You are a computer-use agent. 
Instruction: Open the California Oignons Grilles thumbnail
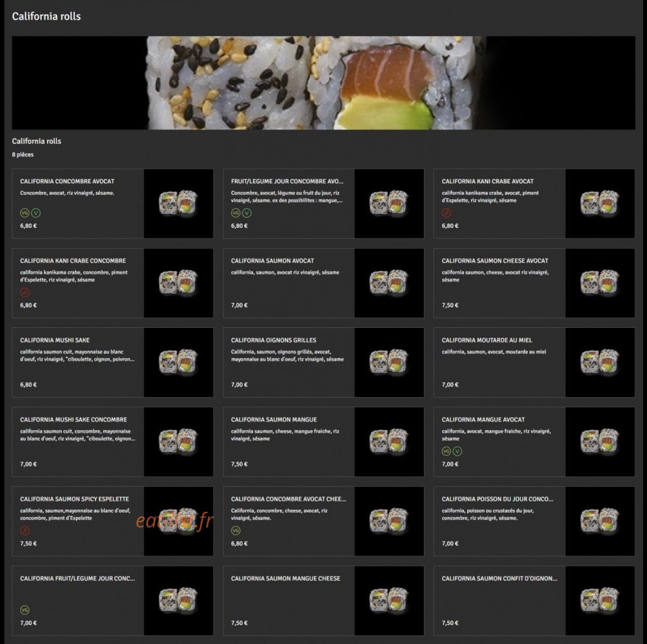389,362
